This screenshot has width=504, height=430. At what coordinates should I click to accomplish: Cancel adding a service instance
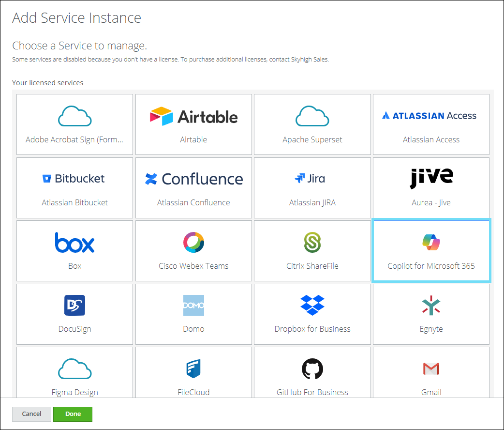pyautogui.click(x=31, y=414)
